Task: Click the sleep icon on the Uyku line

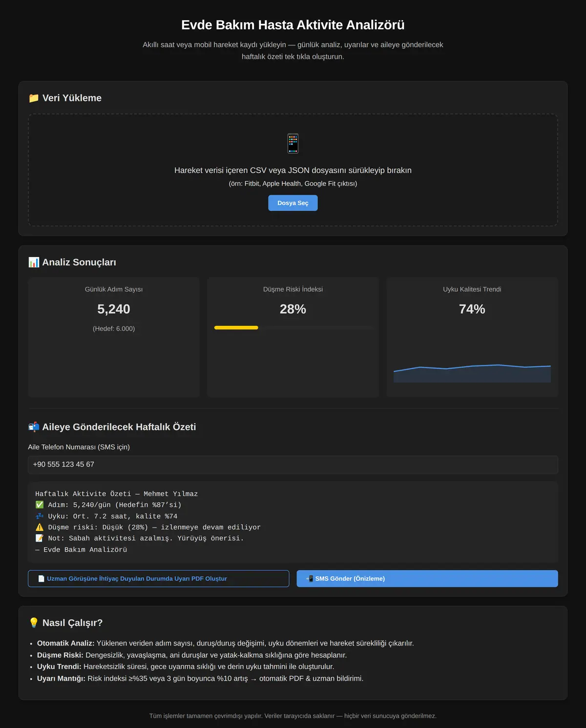Action: pos(40,516)
